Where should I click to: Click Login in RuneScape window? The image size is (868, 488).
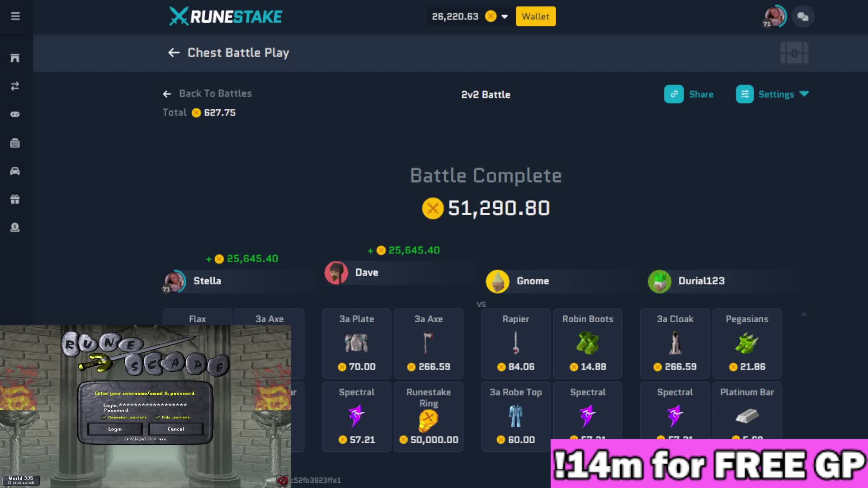point(115,429)
